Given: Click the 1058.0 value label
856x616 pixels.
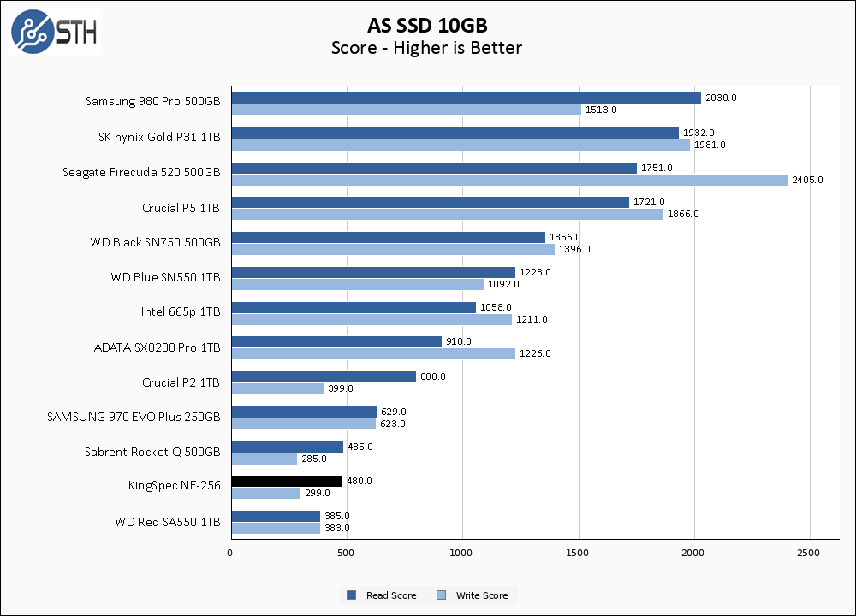Looking at the screenshot, I should click(496, 307).
